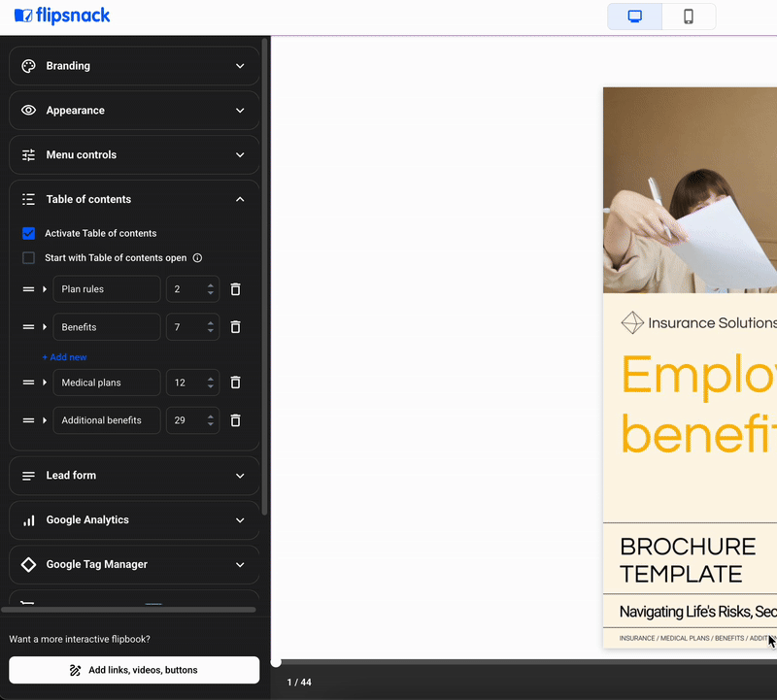Click Add links, videos, buttons

[134, 670]
